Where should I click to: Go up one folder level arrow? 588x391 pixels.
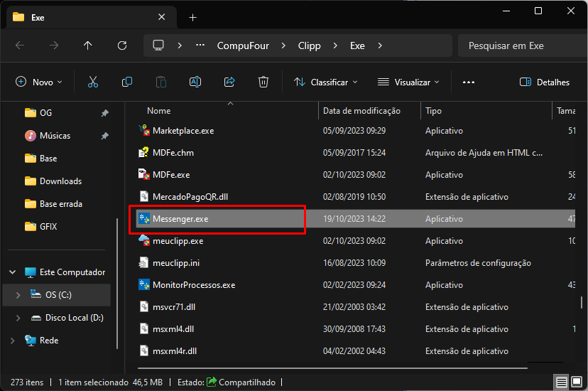(x=87, y=45)
